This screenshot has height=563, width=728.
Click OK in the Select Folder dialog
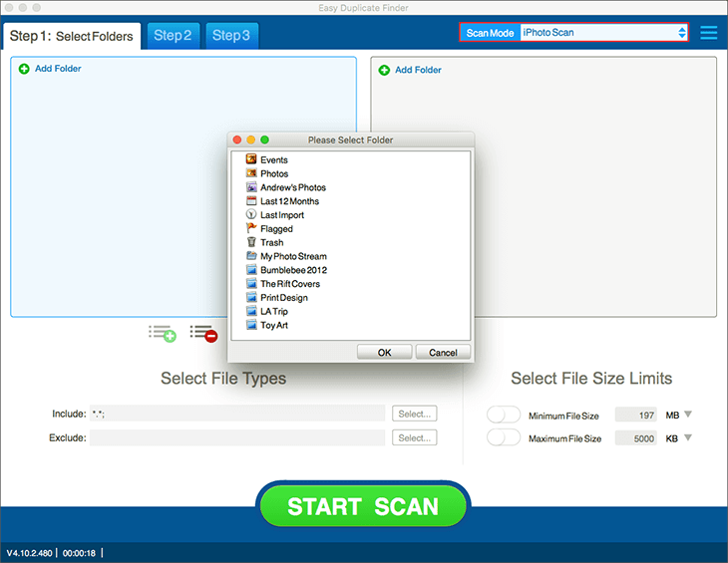(384, 352)
